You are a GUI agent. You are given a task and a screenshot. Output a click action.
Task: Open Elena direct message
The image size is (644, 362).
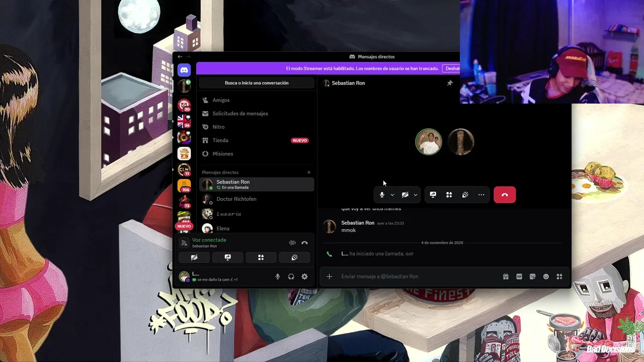(x=257, y=228)
